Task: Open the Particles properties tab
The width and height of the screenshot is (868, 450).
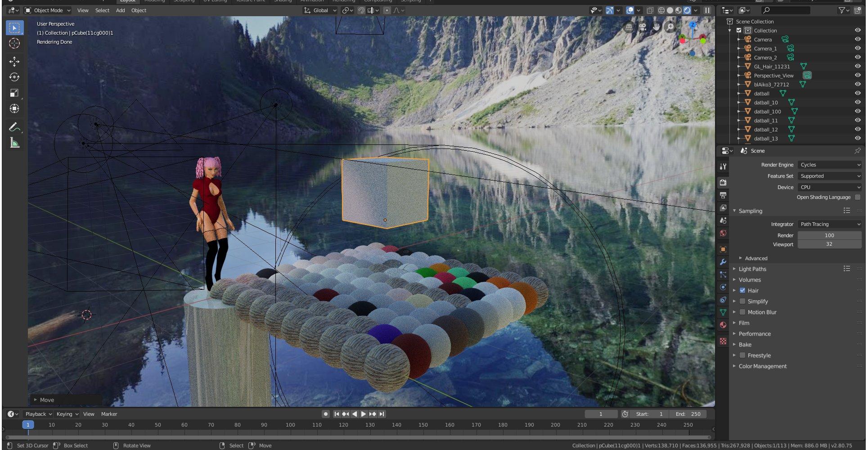Action: 723,274
